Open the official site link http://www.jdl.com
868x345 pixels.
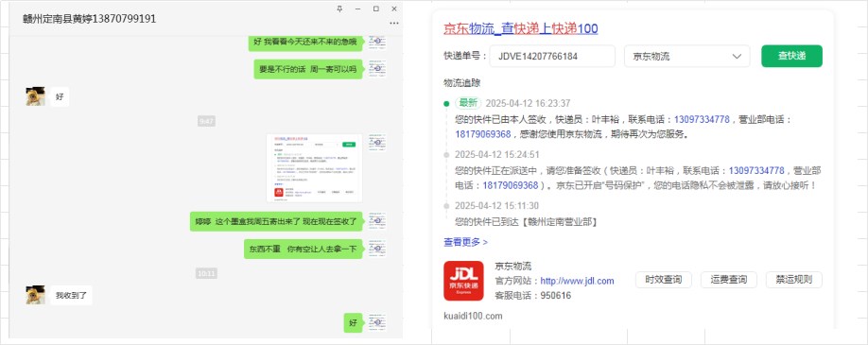coord(577,281)
